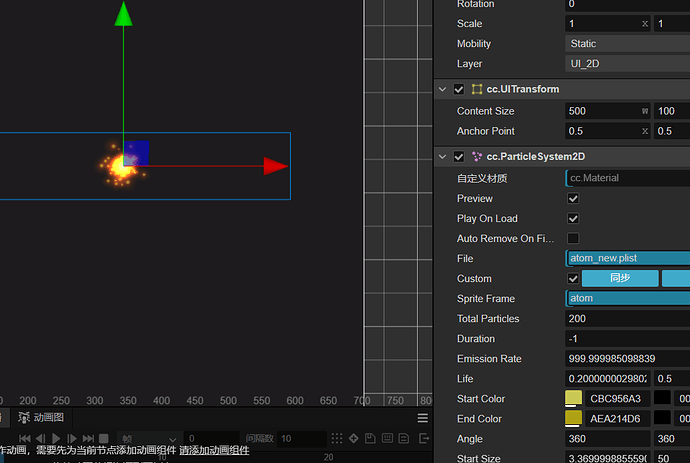Image resolution: width=690 pixels, height=463 pixels.
Task: Click the End Color hex field AEA214D6
Action: [x=617, y=419]
